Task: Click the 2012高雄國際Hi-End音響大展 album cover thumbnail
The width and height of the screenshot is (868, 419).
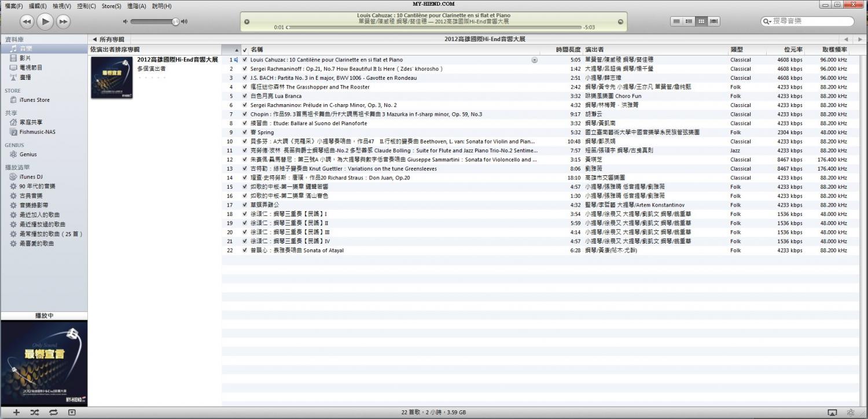Action: tap(112, 77)
